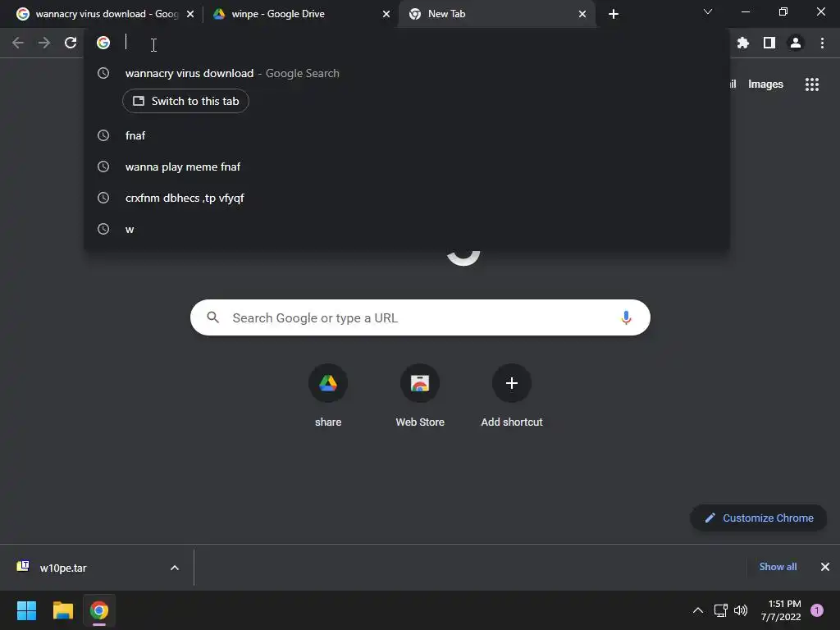Viewport: 840px width, 630px height.
Task: Open File Explorer from the taskbar
Action: point(62,610)
